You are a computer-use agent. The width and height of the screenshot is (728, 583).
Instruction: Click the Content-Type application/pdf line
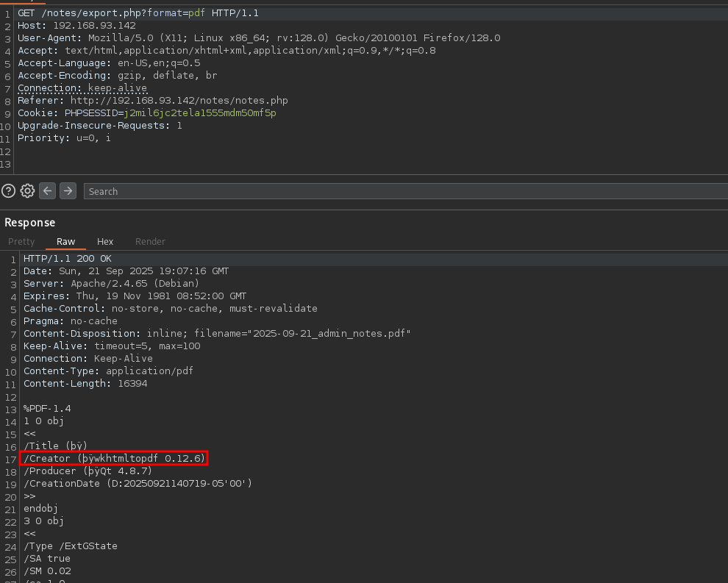[x=108, y=371]
